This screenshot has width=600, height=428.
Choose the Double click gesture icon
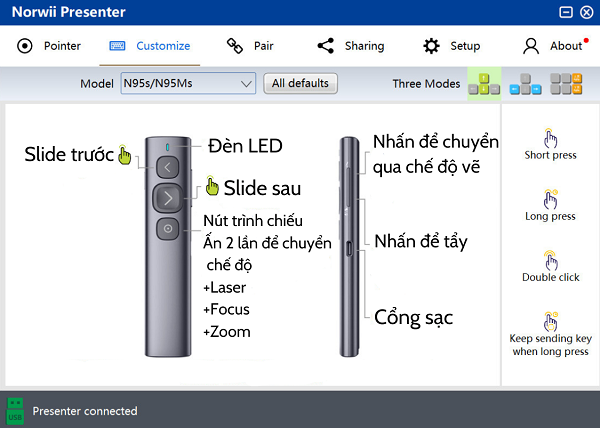[x=550, y=260]
